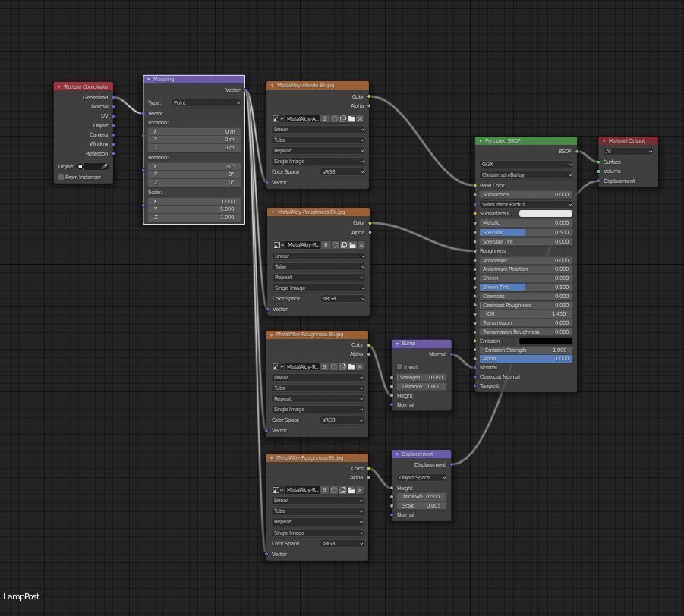
Task: Open image browser in texture node feeding Displacement
Action: (x=278, y=490)
